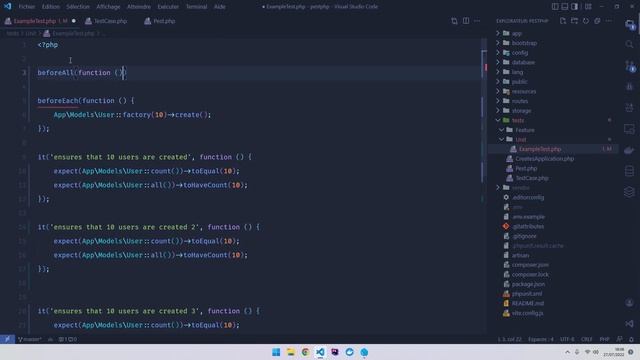Open the Explorer icon in the activity bar
Viewport: 640px width, 360px height.
pos(629,24)
